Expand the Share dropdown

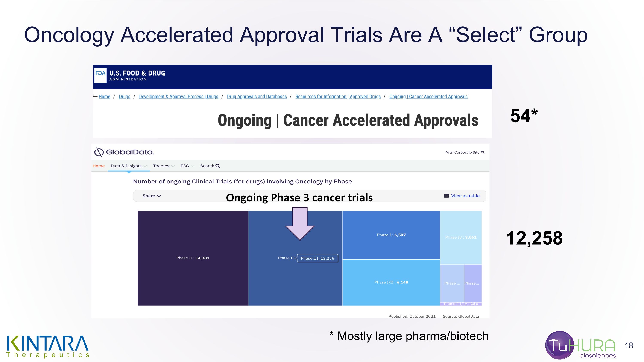(x=152, y=196)
